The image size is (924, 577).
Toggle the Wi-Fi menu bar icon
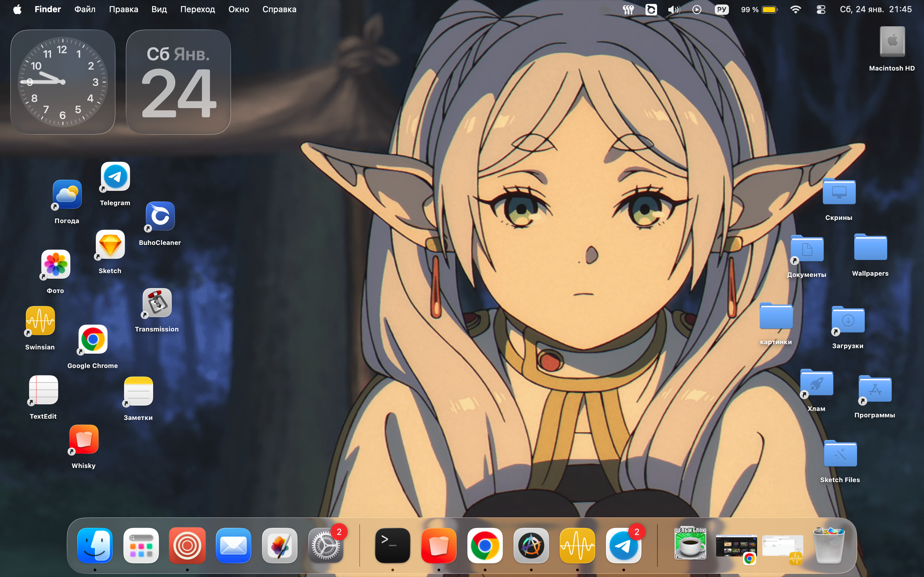(x=795, y=10)
